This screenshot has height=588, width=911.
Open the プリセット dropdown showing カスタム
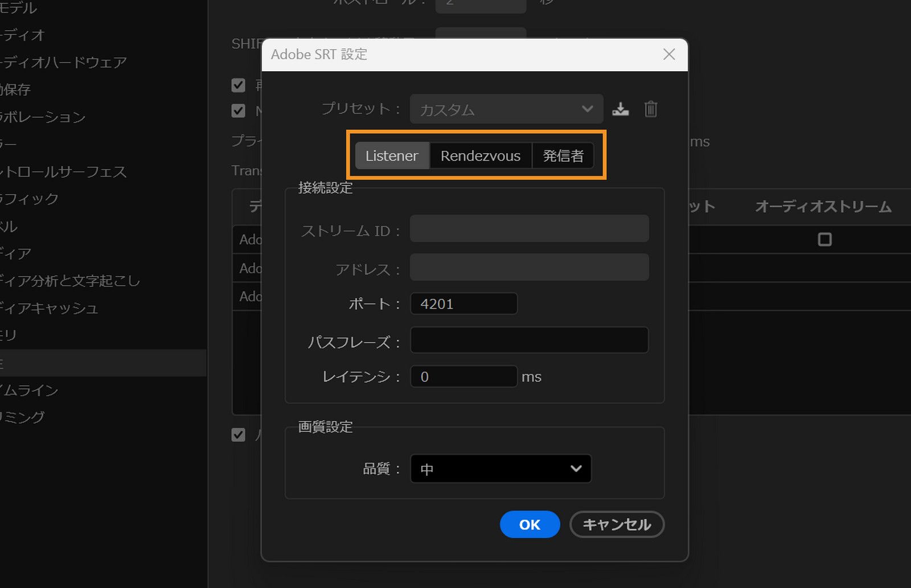(x=506, y=109)
